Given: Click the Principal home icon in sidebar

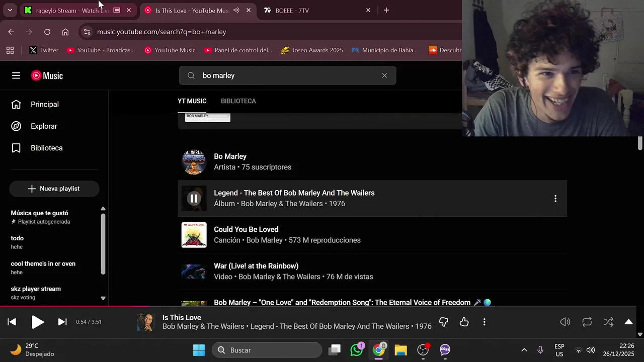Looking at the screenshot, I should (16, 104).
